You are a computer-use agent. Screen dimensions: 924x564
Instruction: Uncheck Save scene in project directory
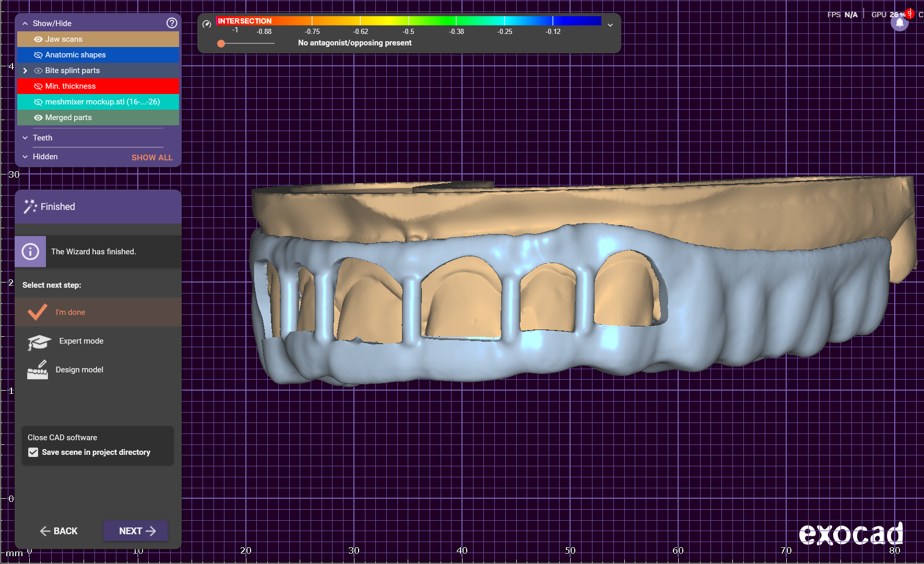pyautogui.click(x=33, y=452)
